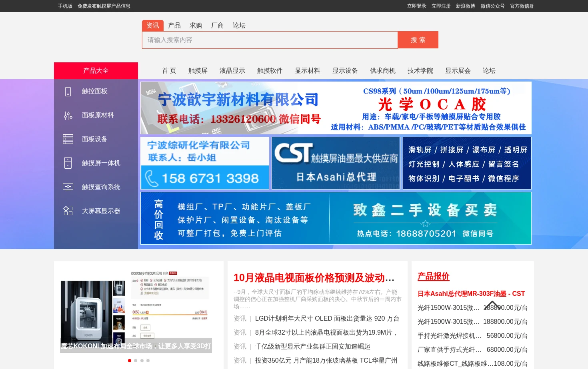The height and width of the screenshot is (369, 588).
Task: Click the 面板原材料 sliders icon
Action: point(68,116)
